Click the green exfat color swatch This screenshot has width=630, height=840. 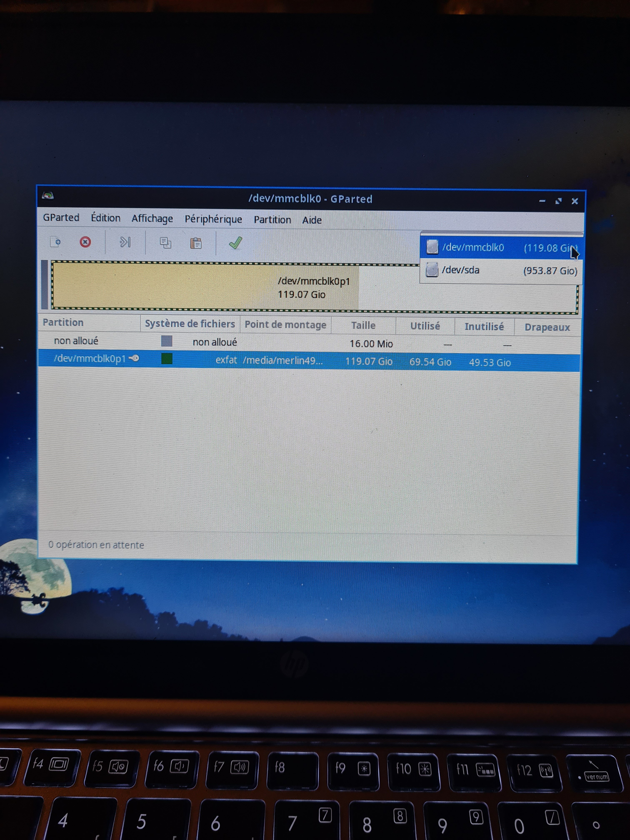point(167,359)
